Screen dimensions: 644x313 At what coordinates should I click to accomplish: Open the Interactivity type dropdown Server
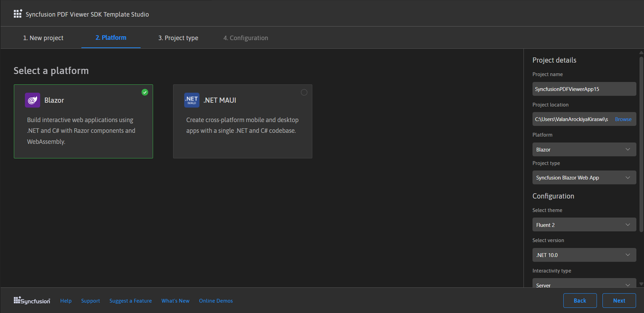(584, 283)
